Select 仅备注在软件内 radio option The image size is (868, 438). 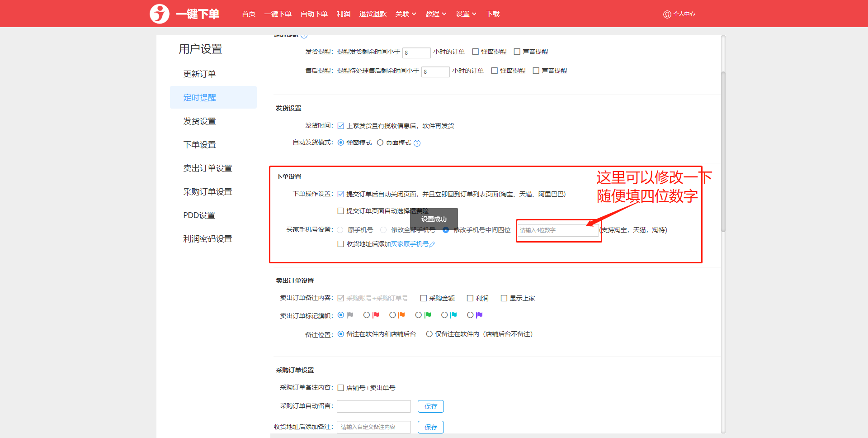coord(429,334)
